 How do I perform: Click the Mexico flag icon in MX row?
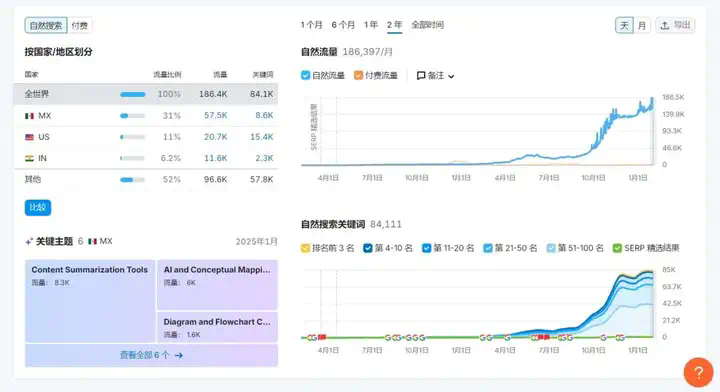pos(30,116)
